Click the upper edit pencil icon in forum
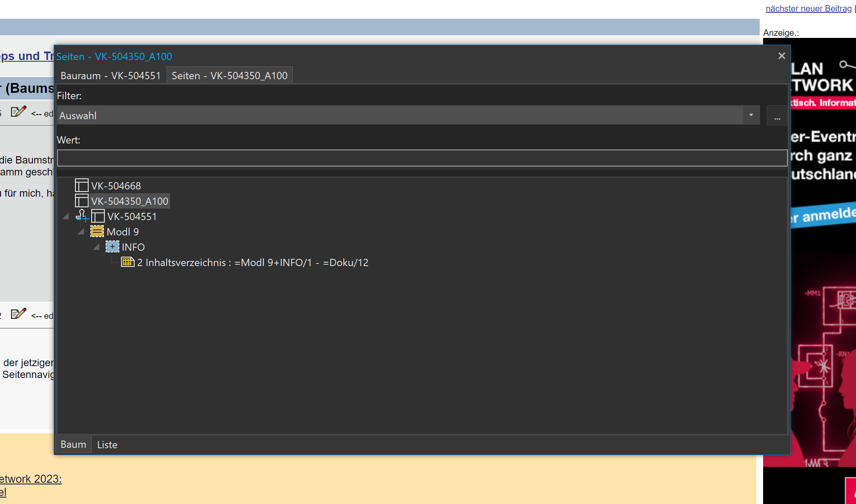 (19, 112)
